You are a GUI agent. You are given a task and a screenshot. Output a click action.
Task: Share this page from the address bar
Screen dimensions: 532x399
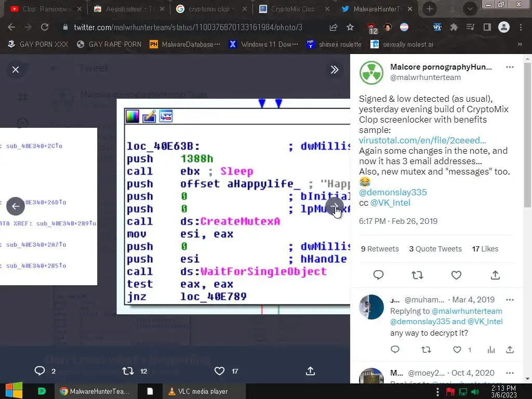coord(334,27)
